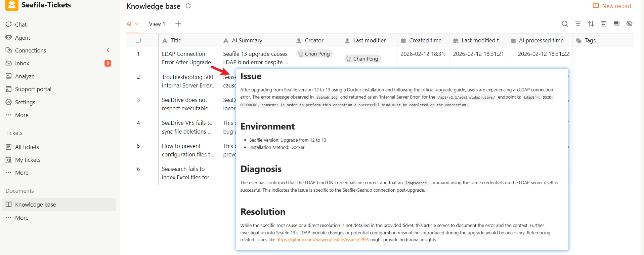
Task: Click the Created time column header
Action: (x=423, y=40)
